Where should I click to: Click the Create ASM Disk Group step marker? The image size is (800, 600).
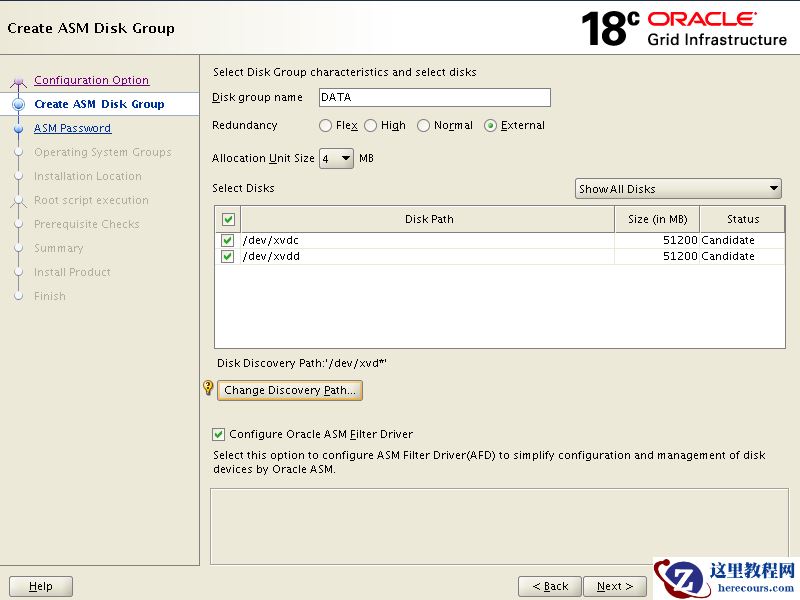[18, 105]
